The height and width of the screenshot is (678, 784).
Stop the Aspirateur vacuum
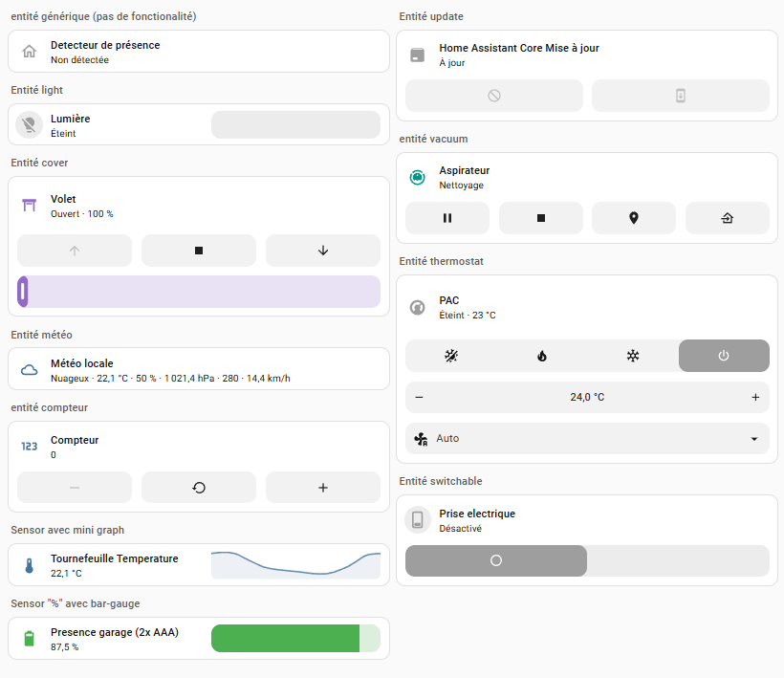(x=540, y=218)
